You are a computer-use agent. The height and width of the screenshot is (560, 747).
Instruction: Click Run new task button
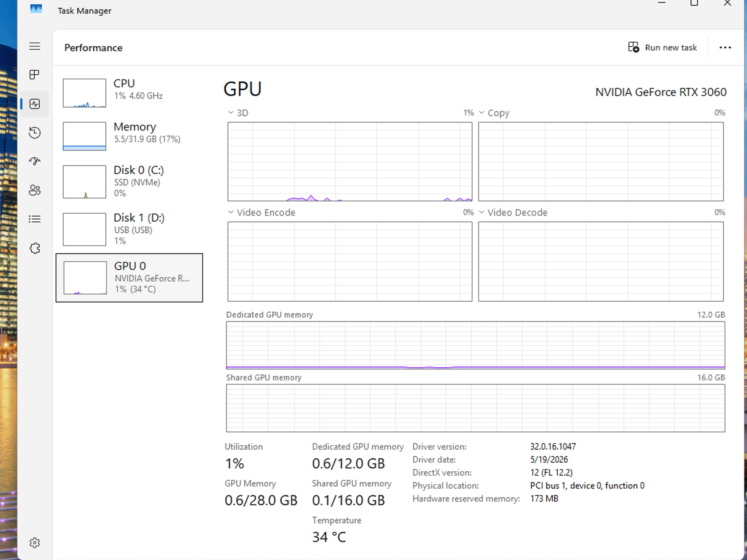click(662, 47)
